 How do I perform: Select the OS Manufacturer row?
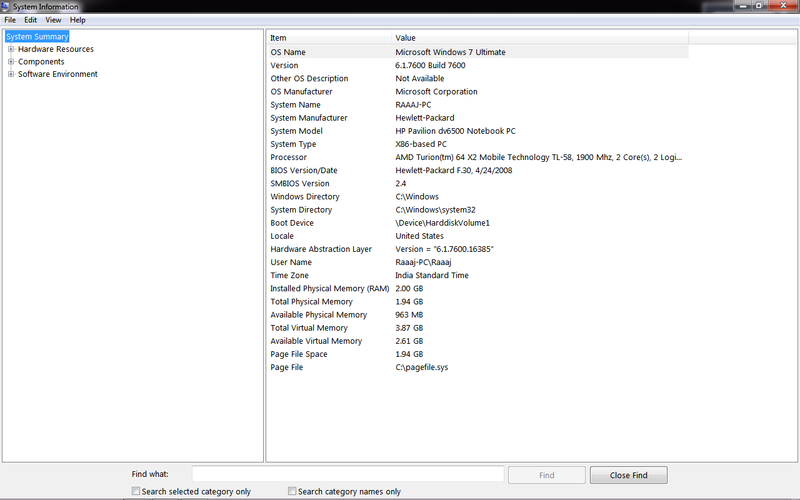pyautogui.click(x=478, y=92)
